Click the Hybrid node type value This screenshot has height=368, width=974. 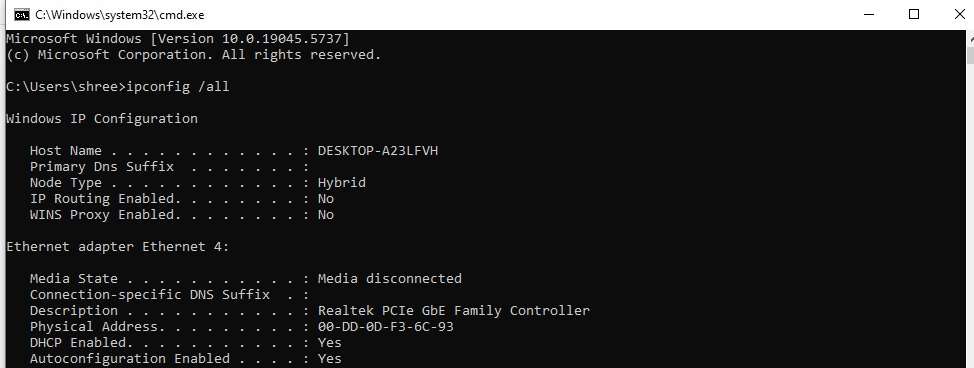pos(342,183)
